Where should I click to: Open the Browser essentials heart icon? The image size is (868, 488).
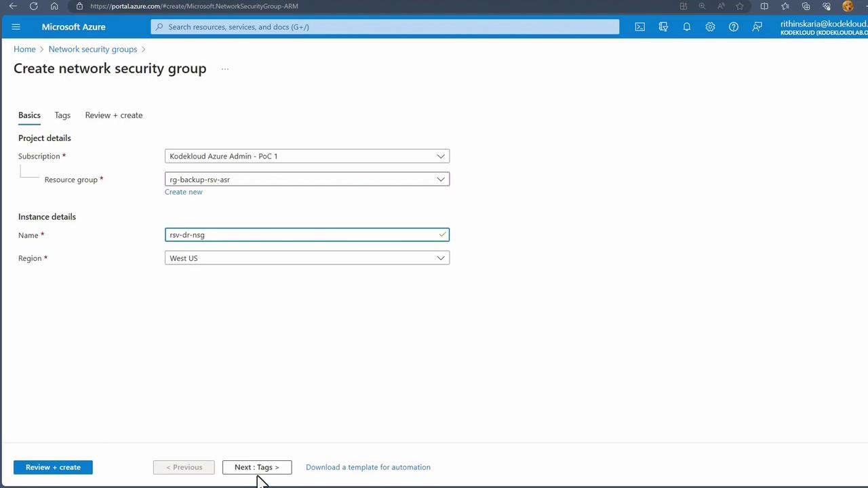tap(827, 6)
